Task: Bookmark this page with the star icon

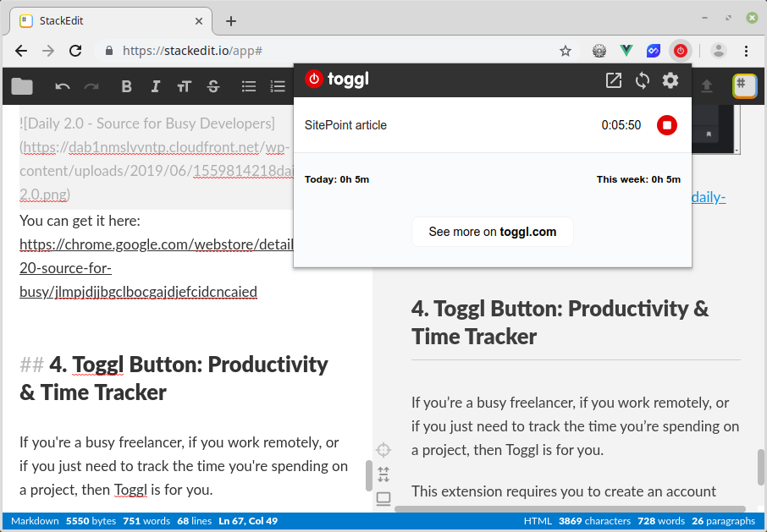Action: click(566, 51)
